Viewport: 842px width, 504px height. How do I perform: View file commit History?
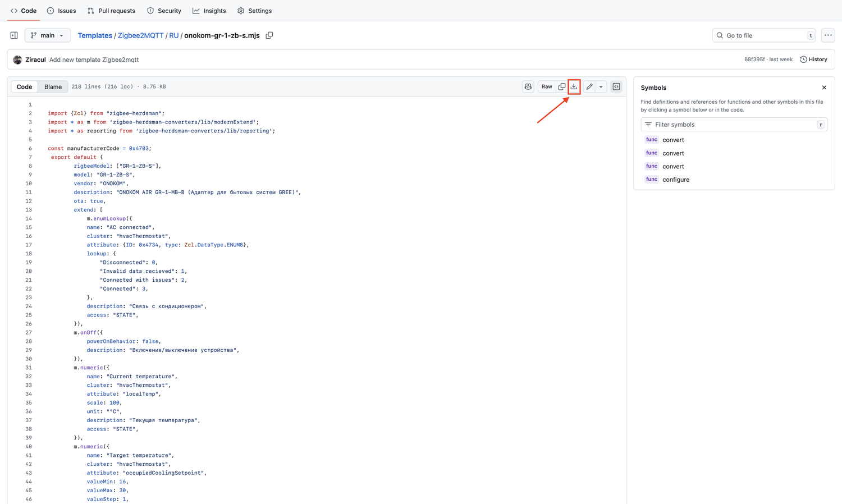pos(813,59)
